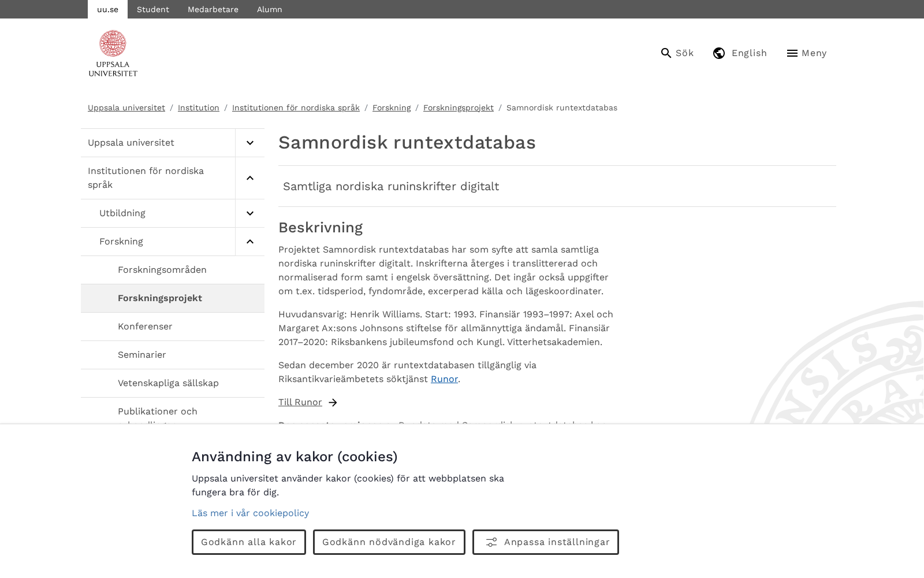
Task: Open Läs mer i vår cookiepolicy link
Action: [x=250, y=513]
